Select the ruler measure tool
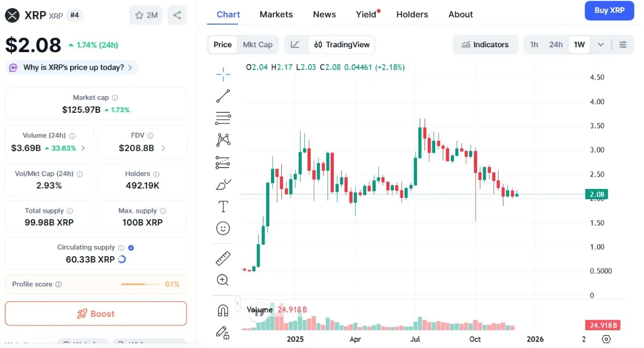The image size is (644, 348). point(223,258)
